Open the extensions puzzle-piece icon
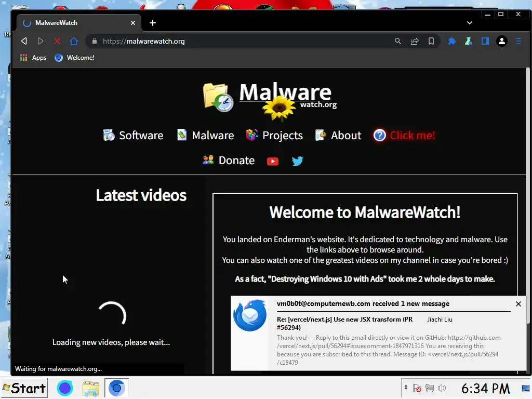532x399 pixels. click(451, 41)
